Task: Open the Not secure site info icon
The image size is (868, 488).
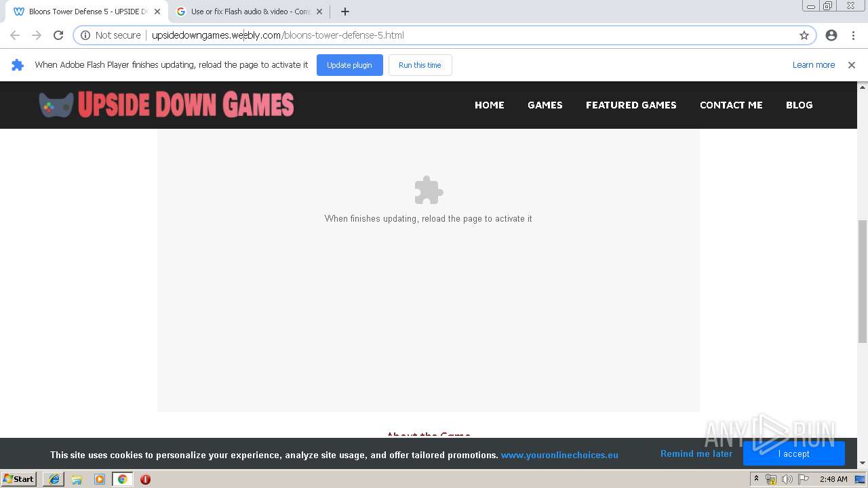Action: click(85, 35)
